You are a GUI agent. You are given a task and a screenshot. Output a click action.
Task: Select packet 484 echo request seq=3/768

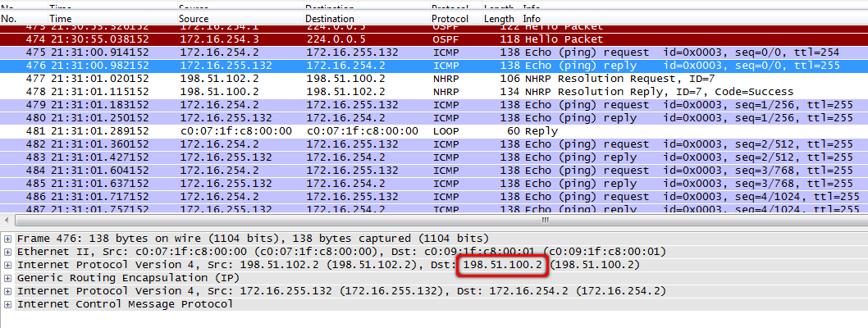pyautogui.click(x=434, y=171)
